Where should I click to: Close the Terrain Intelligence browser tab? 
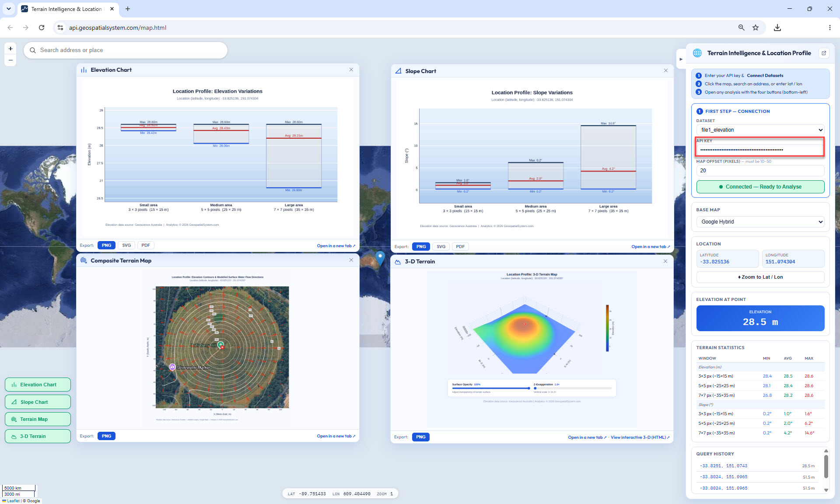[112, 9]
